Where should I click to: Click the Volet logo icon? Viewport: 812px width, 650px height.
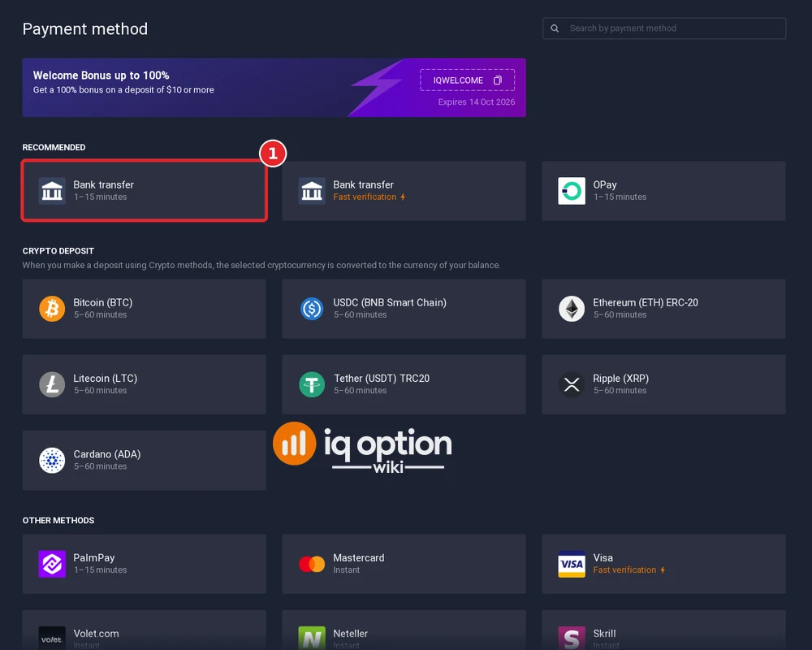tap(52, 638)
